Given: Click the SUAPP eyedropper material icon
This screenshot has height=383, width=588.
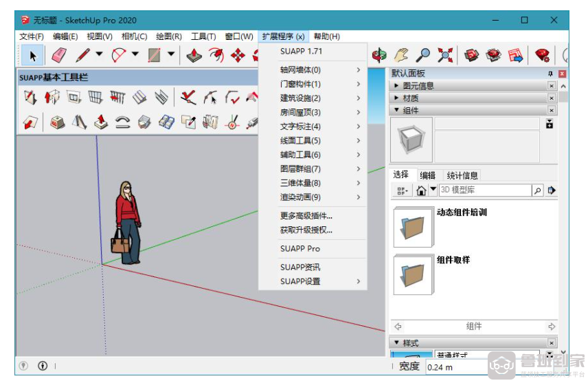Looking at the screenshot, I should click(189, 122).
